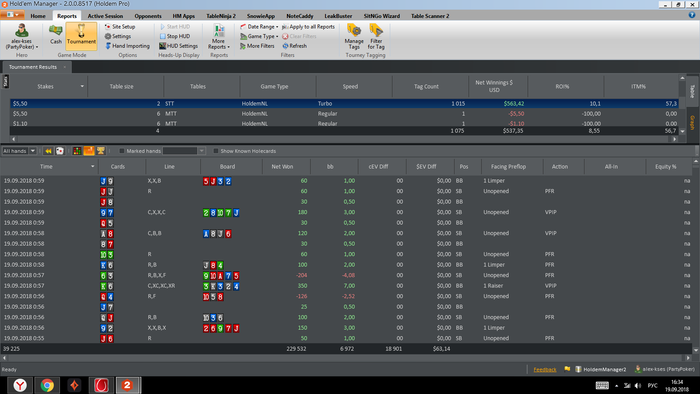Screen dimensions: 700x394
Task: Open the application menu orange button
Action: point(12,15)
